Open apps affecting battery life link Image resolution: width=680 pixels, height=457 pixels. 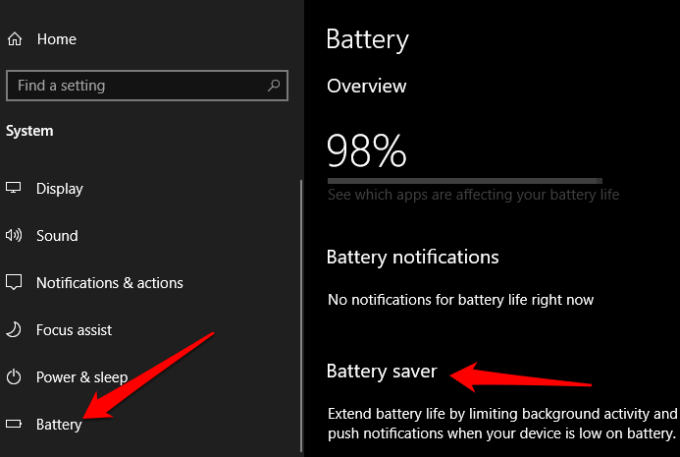tap(473, 195)
